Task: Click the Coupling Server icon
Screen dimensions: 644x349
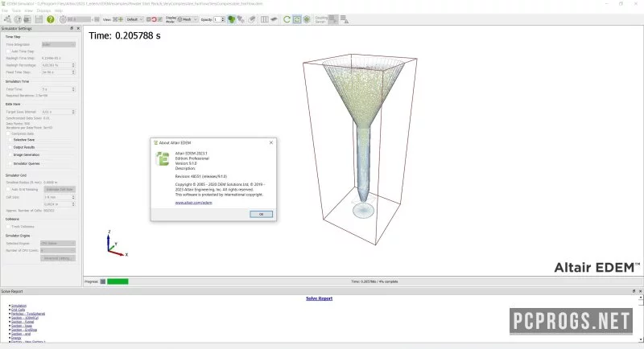Action: coord(333,19)
